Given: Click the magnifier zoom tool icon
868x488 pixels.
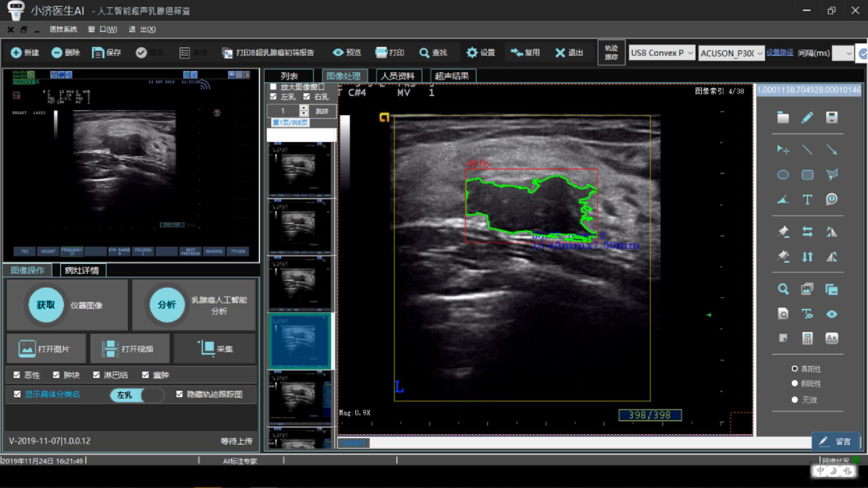Looking at the screenshot, I should point(783,289).
